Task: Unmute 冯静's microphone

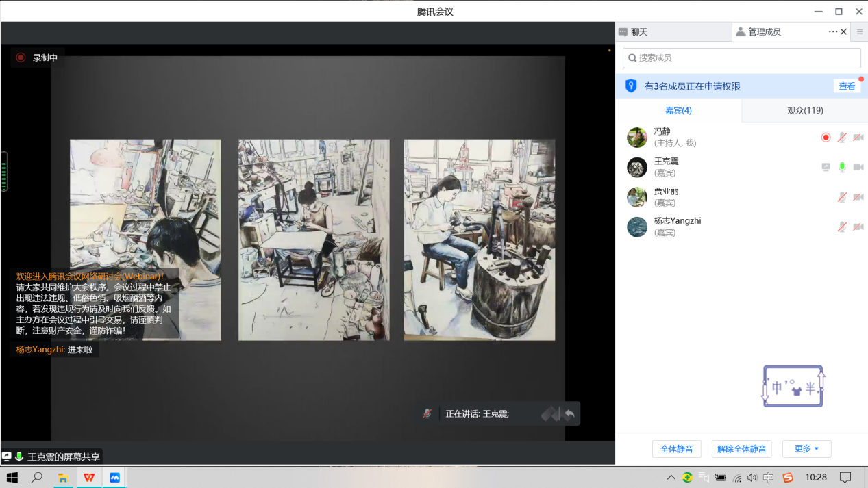Action: coord(842,138)
